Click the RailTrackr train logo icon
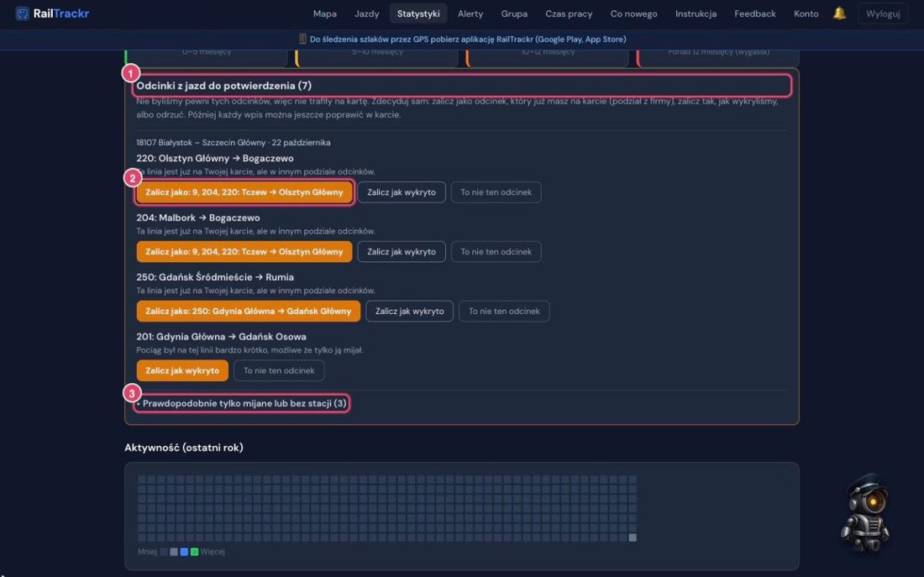The height and width of the screenshot is (577, 924). 23,13
